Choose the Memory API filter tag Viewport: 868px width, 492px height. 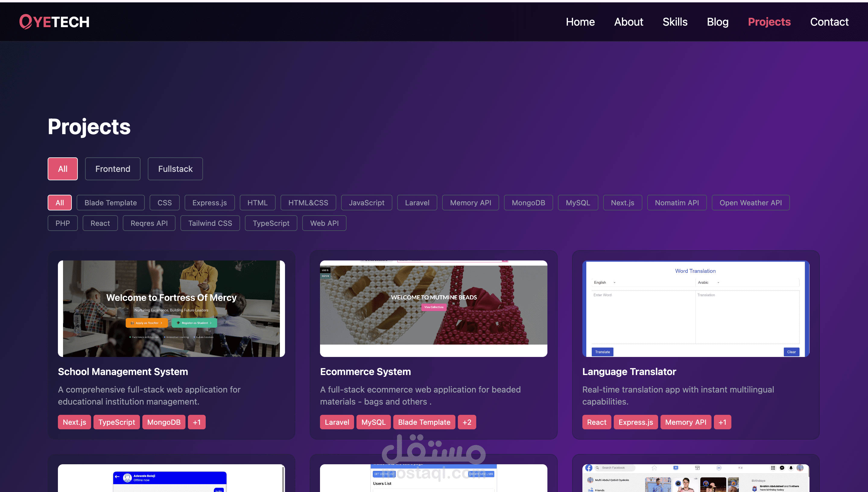coord(470,203)
